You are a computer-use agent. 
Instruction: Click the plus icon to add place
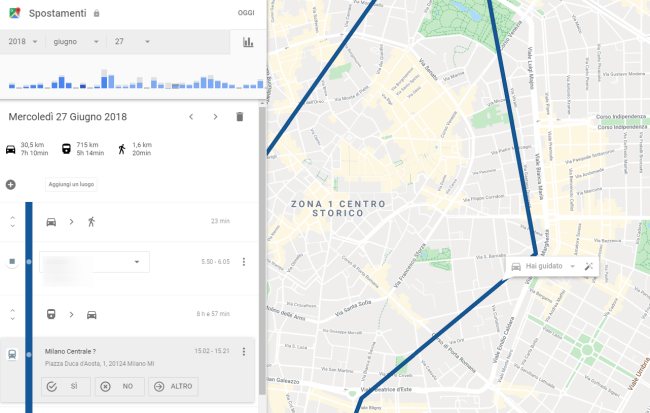[x=11, y=185]
